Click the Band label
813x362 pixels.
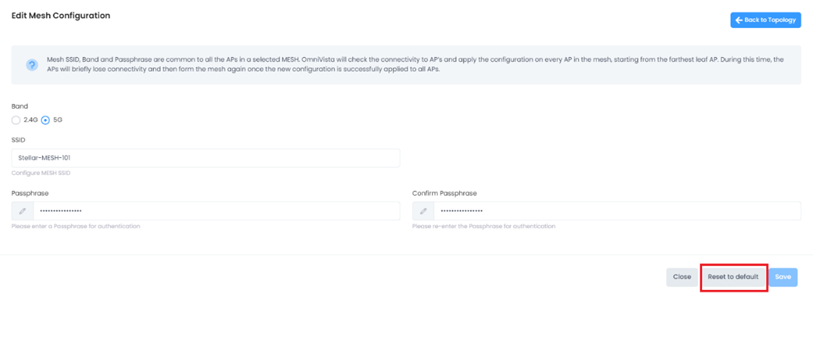coord(20,106)
